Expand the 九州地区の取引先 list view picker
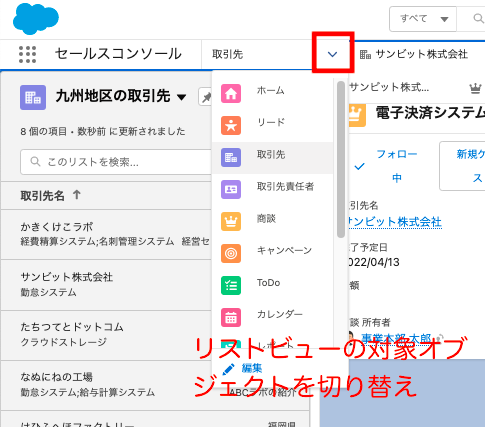 point(181,97)
